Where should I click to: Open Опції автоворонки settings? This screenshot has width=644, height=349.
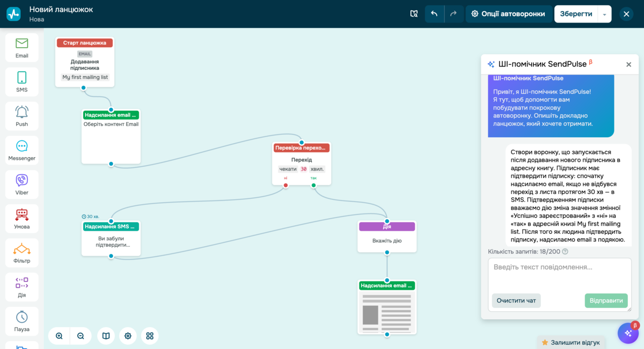508,14
